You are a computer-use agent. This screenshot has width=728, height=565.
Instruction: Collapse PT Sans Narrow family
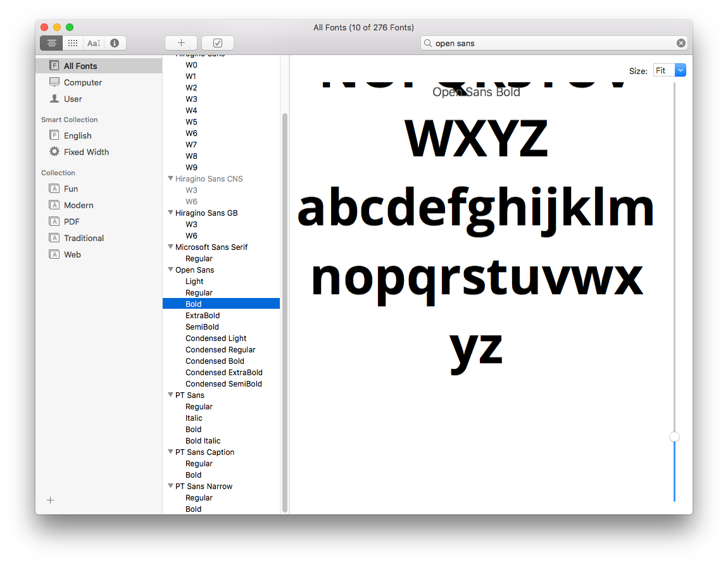(x=170, y=486)
